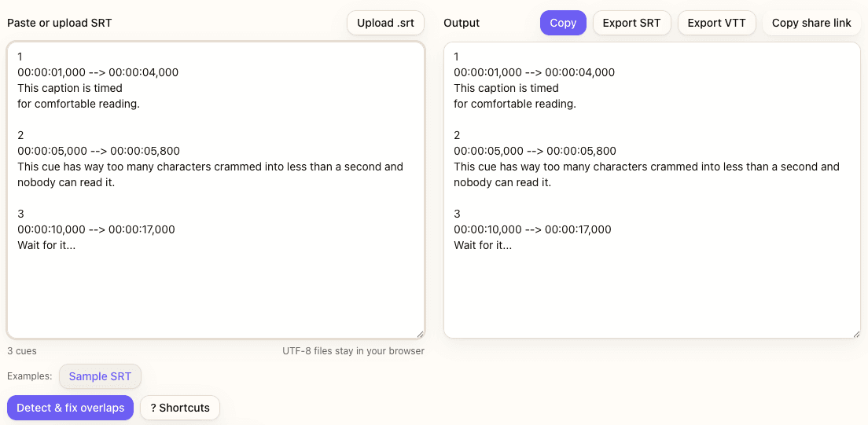868x425 pixels.
Task: Click output line 'This caption is timed'
Action: pyautogui.click(x=506, y=88)
